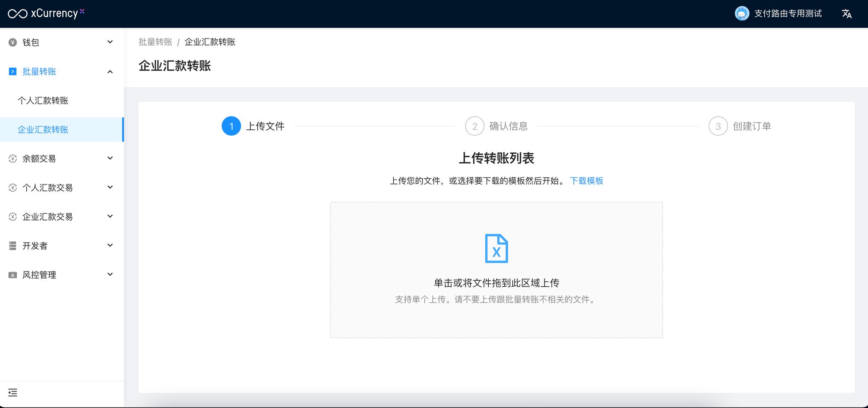
Task: Click the 下载模板 link
Action: [587, 181]
